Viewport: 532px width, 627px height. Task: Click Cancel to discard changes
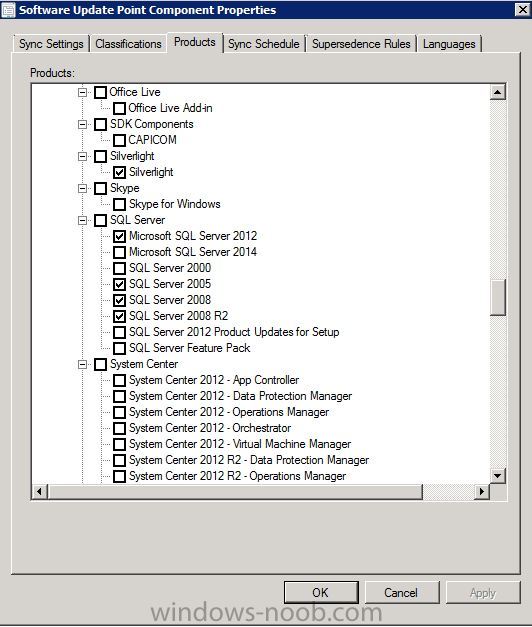(x=402, y=592)
